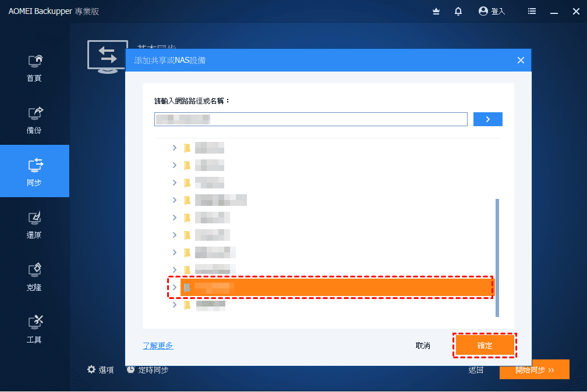Screen dimensions: 587x392
Task: Click the 開始同步 start sync button
Action: tap(535, 369)
